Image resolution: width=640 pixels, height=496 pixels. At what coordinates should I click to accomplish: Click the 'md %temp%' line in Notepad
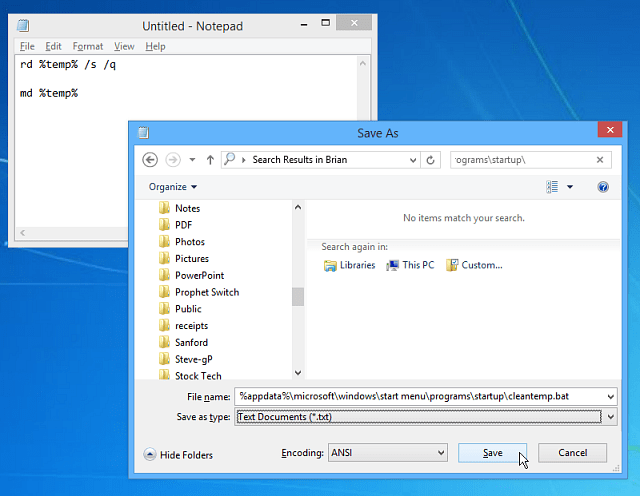(49, 93)
